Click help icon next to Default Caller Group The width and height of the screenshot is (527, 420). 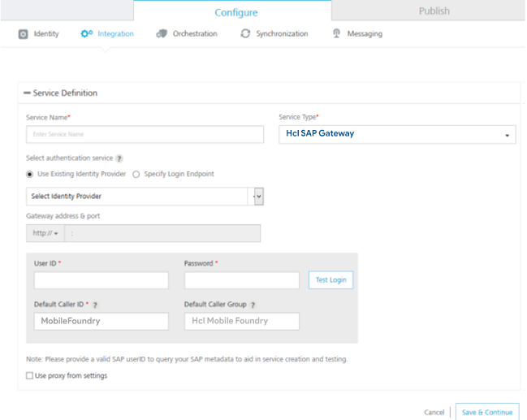(253, 305)
